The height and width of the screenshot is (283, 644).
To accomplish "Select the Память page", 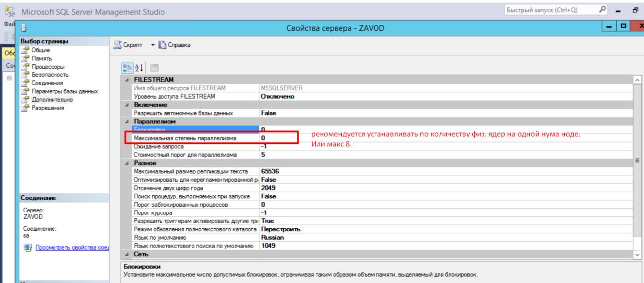I will pyautogui.click(x=41, y=58).
